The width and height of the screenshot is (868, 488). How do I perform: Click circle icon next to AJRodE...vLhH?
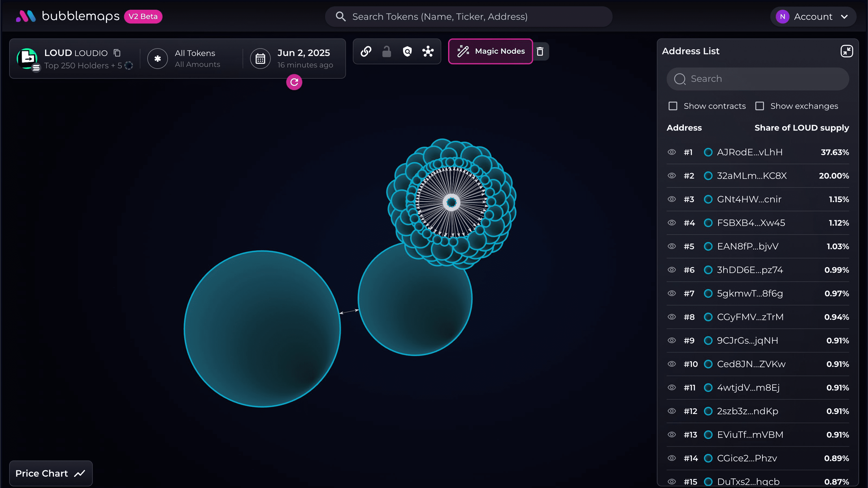click(708, 152)
